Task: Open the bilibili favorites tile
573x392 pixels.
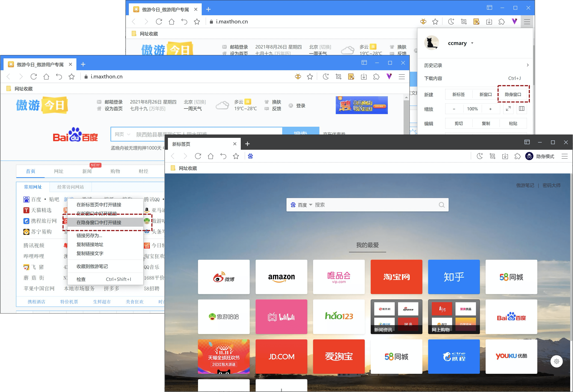Action: click(x=281, y=317)
